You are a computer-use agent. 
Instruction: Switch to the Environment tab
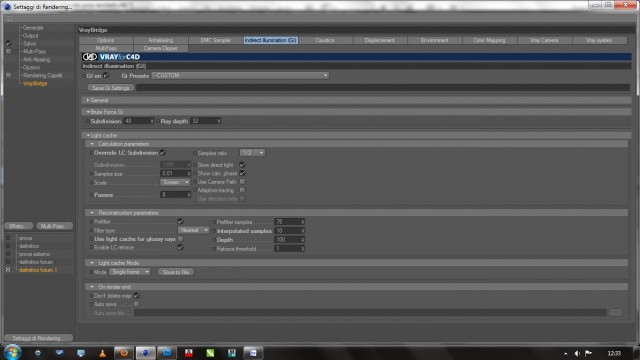(x=435, y=40)
